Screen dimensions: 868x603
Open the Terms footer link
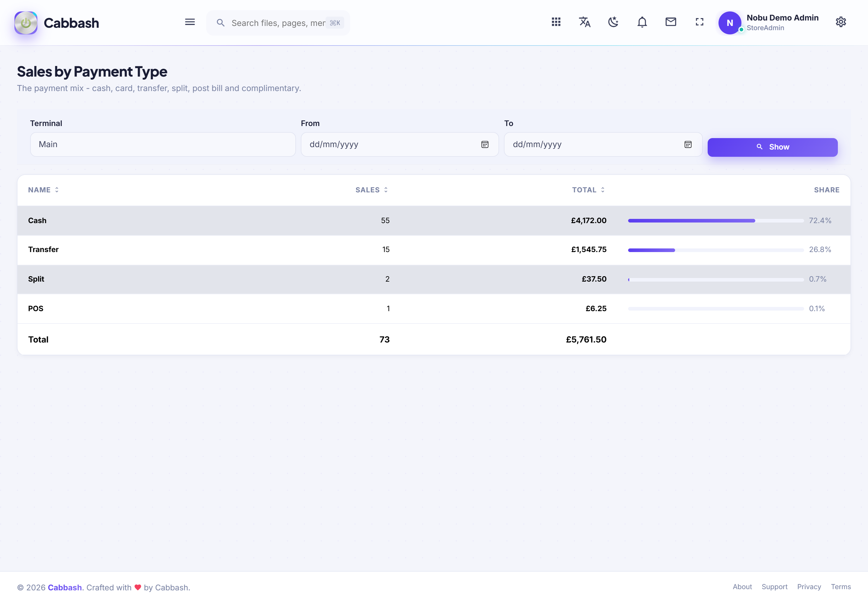point(841,587)
